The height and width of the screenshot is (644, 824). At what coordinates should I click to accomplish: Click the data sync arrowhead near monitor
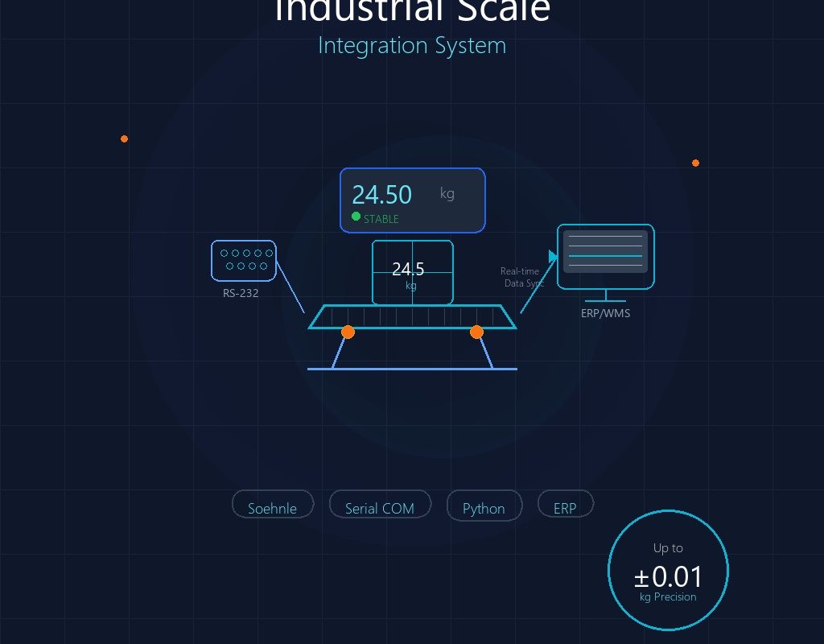click(553, 256)
